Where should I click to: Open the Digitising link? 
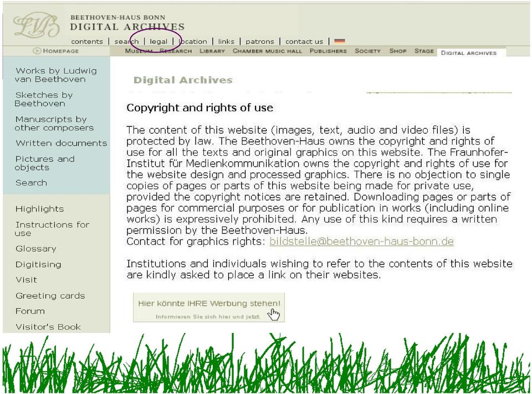tap(38, 264)
